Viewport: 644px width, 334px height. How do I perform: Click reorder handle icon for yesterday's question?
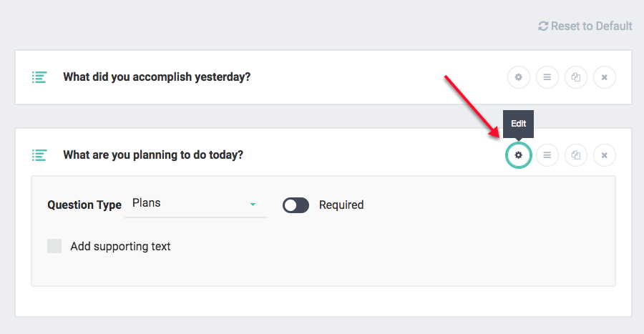point(547,77)
